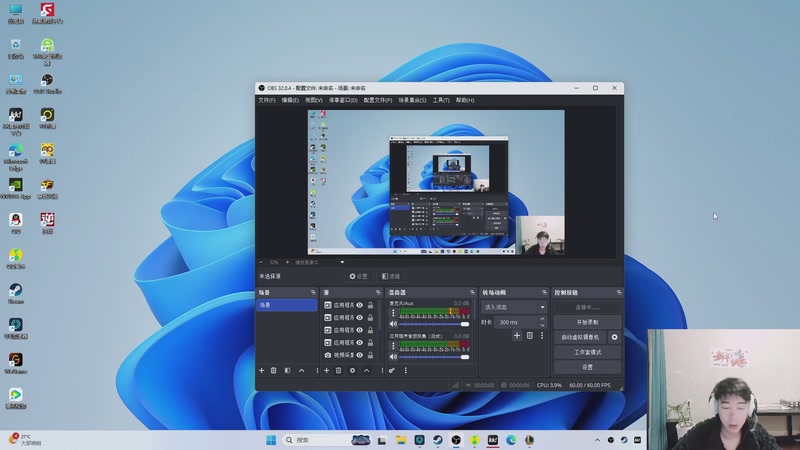
Task: Open 设置 in the controls dock
Action: pos(587,367)
